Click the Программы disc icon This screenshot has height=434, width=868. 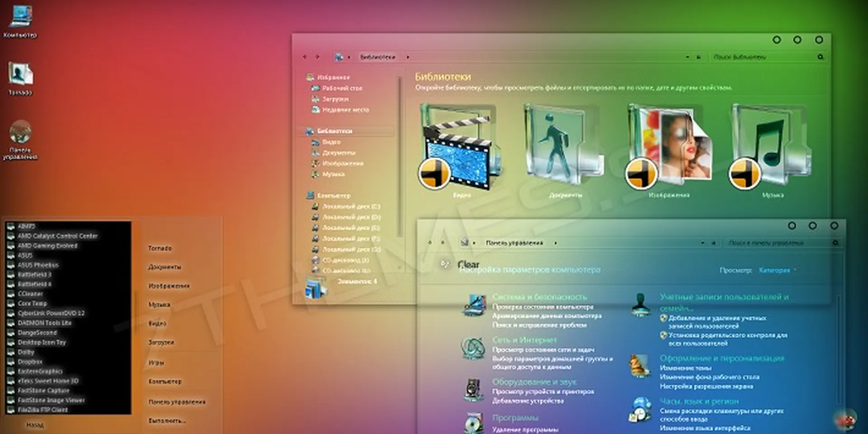(x=475, y=423)
